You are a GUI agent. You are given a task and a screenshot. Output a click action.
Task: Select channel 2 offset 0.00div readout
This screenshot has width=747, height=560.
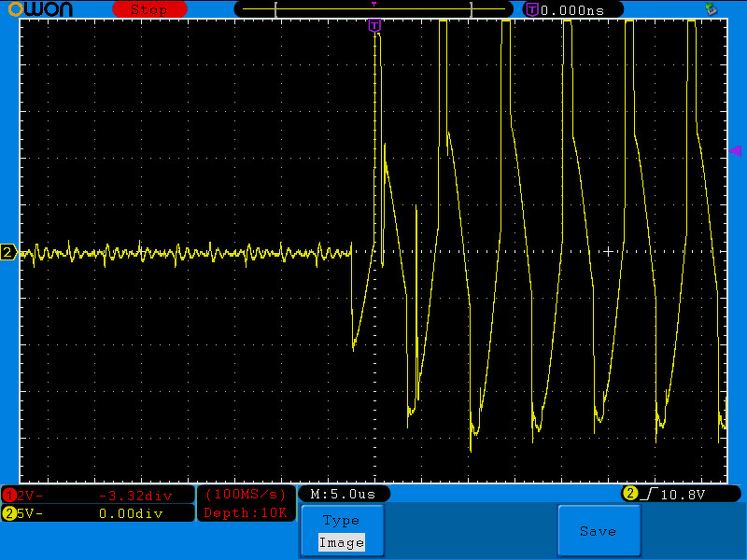[131, 513]
